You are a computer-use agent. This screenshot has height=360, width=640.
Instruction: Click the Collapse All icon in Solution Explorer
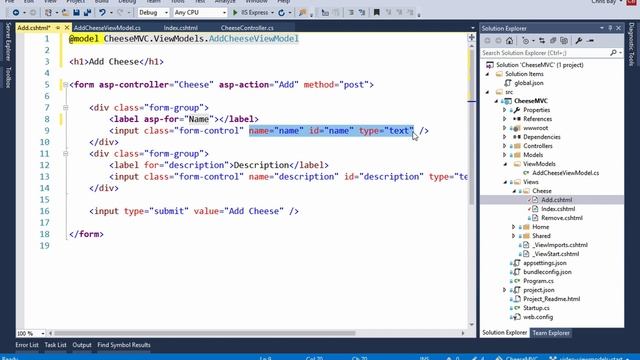[553, 41]
